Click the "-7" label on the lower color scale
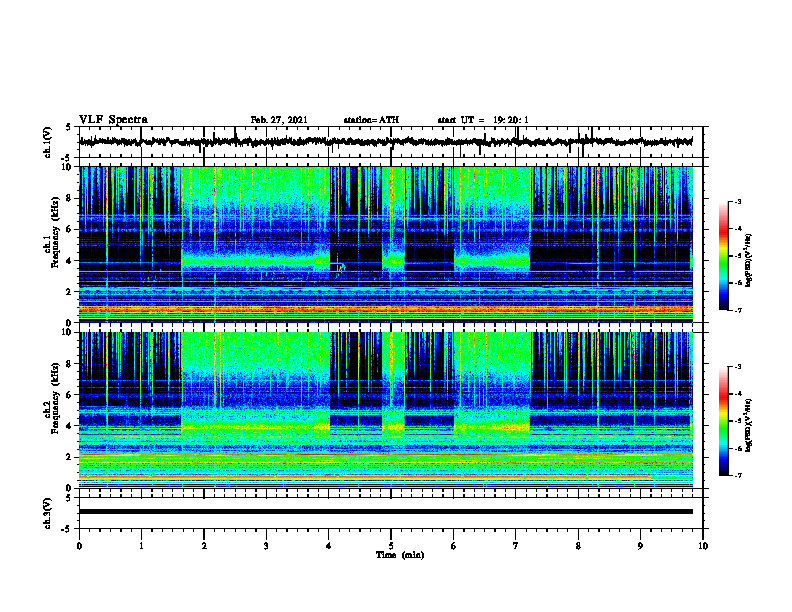 click(x=738, y=475)
